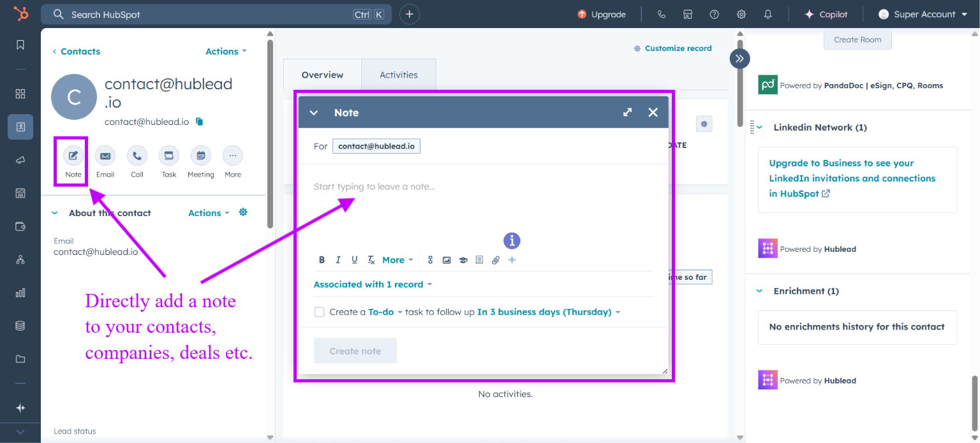Attach a file with the paperclip icon
This screenshot has width=980, height=443.
[x=496, y=260]
